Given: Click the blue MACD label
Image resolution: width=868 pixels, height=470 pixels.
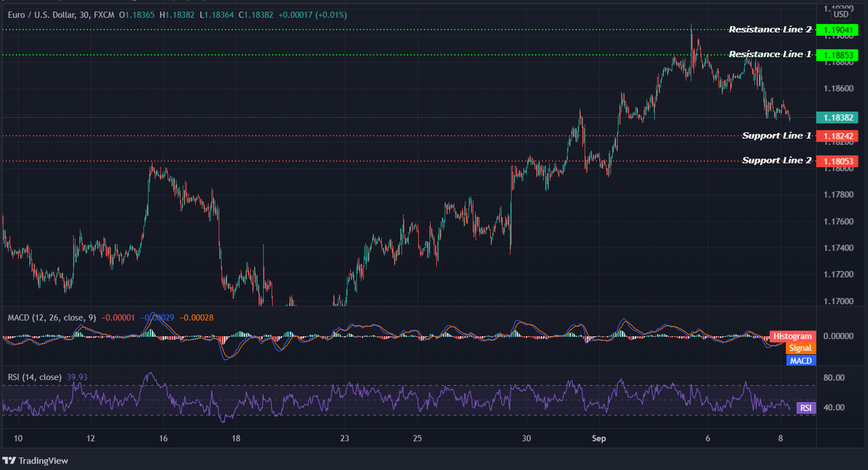Looking at the screenshot, I should 801,361.
